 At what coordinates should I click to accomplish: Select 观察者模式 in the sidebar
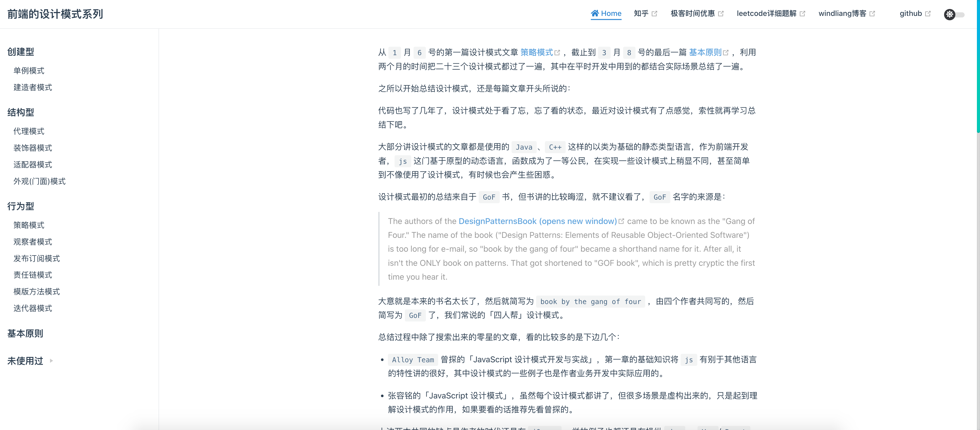coord(33,242)
